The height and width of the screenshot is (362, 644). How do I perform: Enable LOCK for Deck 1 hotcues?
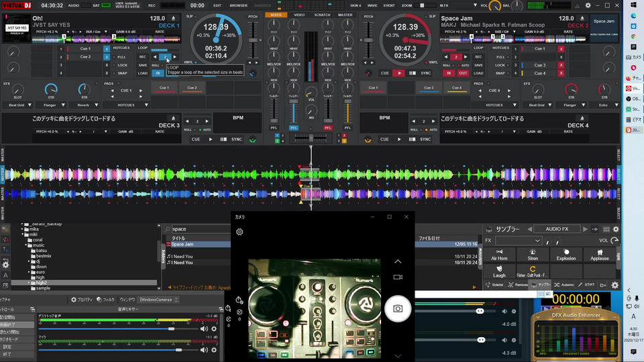121,65
